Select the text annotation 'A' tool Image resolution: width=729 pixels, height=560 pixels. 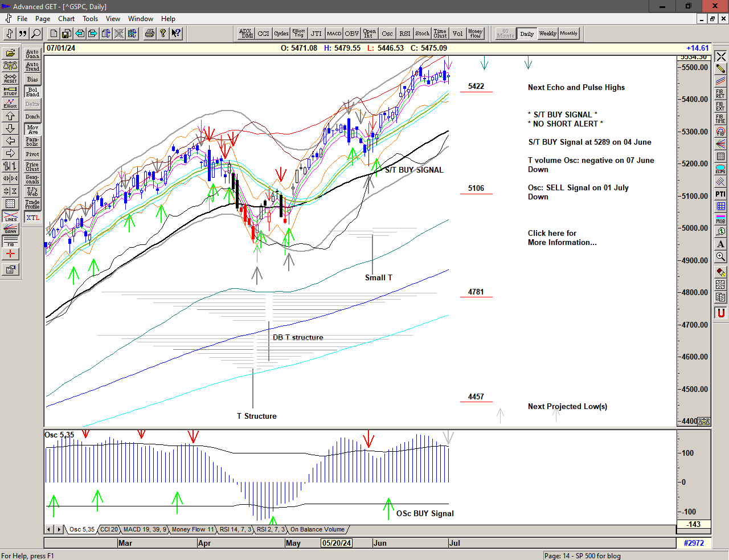coord(720,244)
